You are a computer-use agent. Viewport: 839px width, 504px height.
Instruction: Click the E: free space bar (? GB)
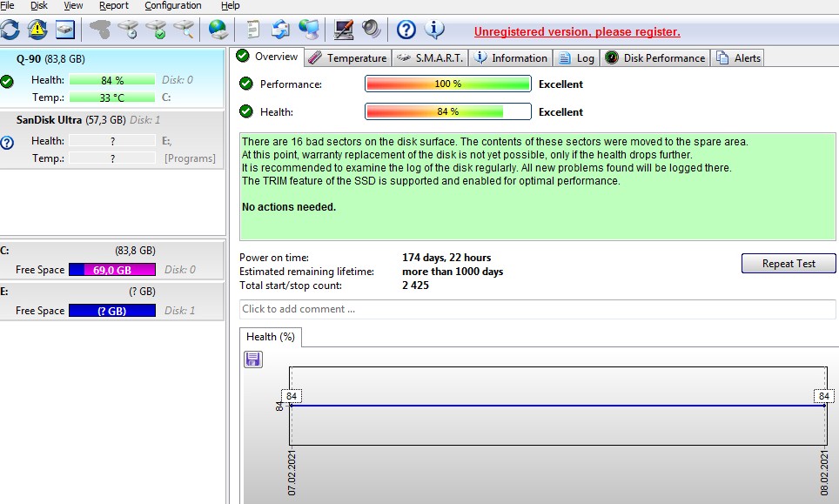[112, 310]
